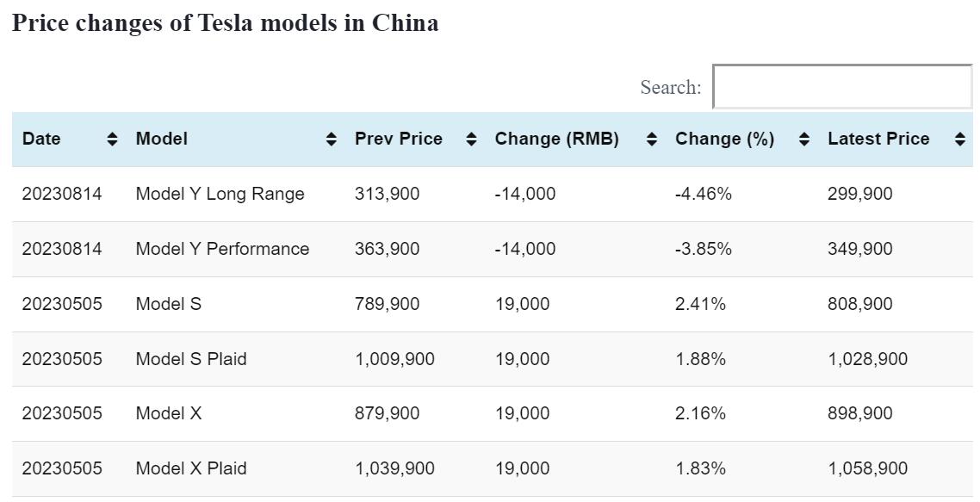Click the Prev Price header text

(x=399, y=139)
